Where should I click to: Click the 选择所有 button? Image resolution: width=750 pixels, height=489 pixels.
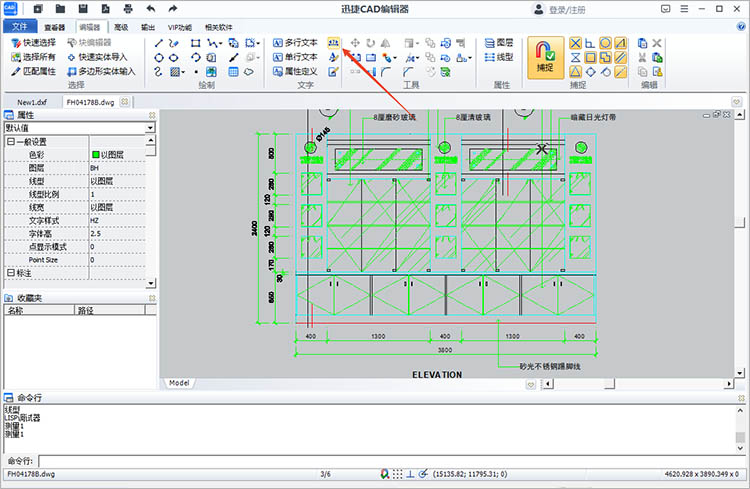coord(33,57)
